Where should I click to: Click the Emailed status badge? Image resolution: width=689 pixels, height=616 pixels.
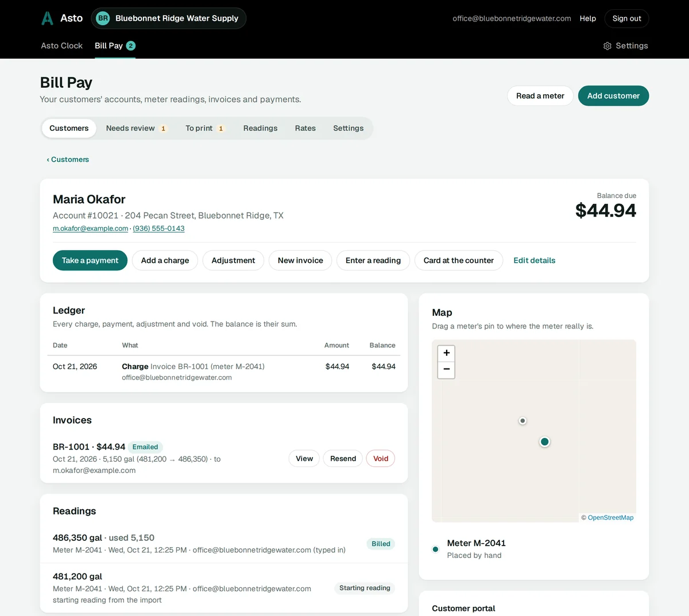(x=145, y=447)
